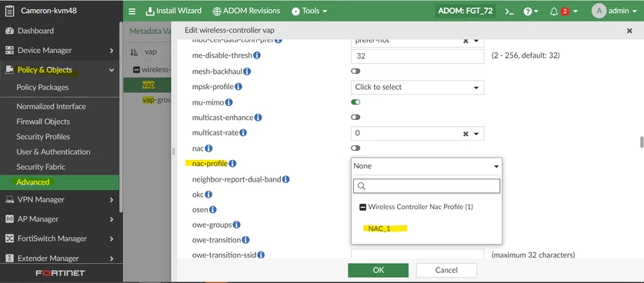Image resolution: width=644 pixels, height=283 pixels.
Task: Open the mpsk-profile Click to select dropdown
Action: 417,87
